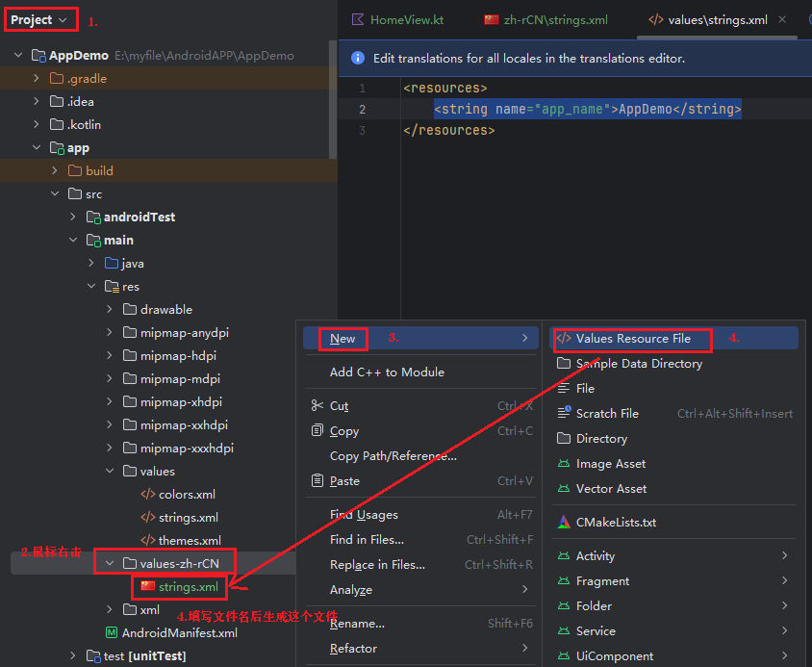Viewport: 812px width, 667px height.
Task: Open strings.xml under the values folder
Action: tap(180, 517)
